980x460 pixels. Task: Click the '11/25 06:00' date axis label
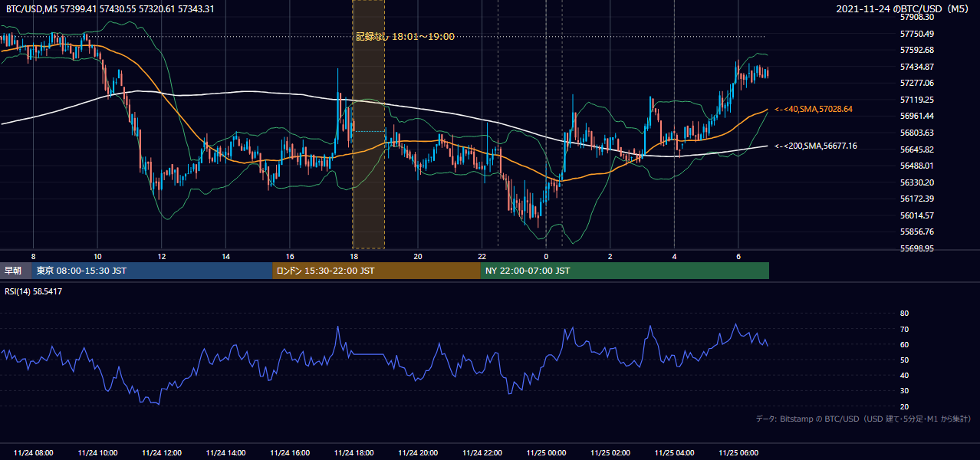point(738,453)
